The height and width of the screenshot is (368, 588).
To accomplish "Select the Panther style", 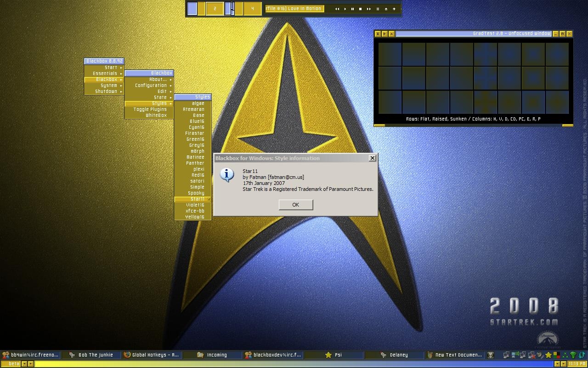I will click(x=192, y=163).
